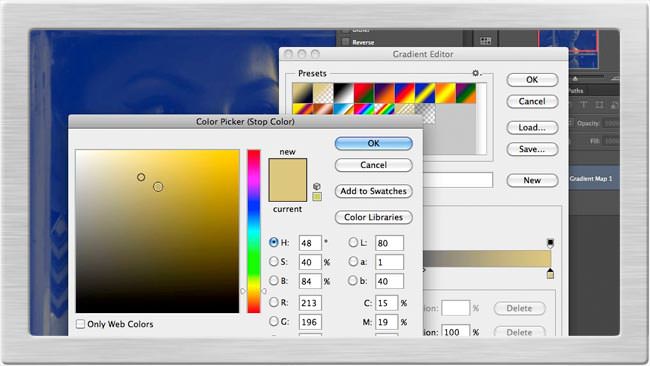Image resolution: width=650 pixels, height=366 pixels.
Task: Select the transparent rainbow gradient preset
Action: [x=384, y=109]
